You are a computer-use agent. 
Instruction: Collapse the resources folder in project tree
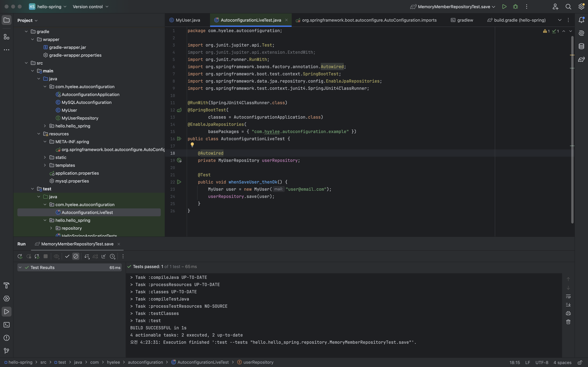point(39,134)
